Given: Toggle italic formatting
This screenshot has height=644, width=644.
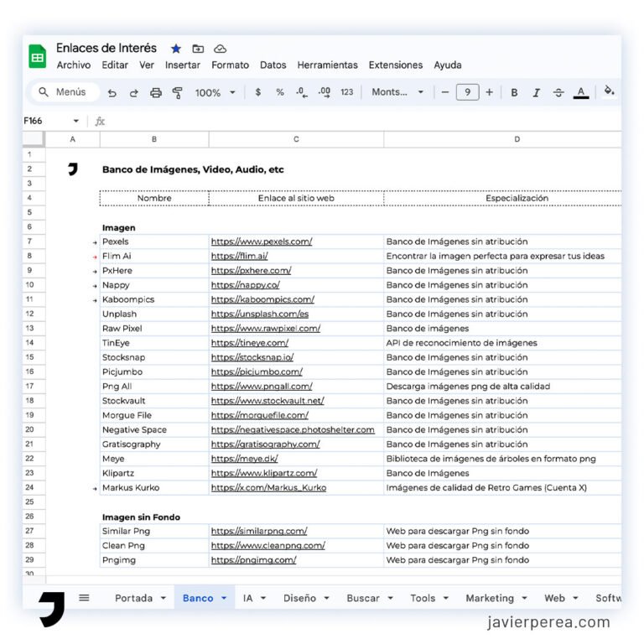Looking at the screenshot, I should tap(537, 93).
